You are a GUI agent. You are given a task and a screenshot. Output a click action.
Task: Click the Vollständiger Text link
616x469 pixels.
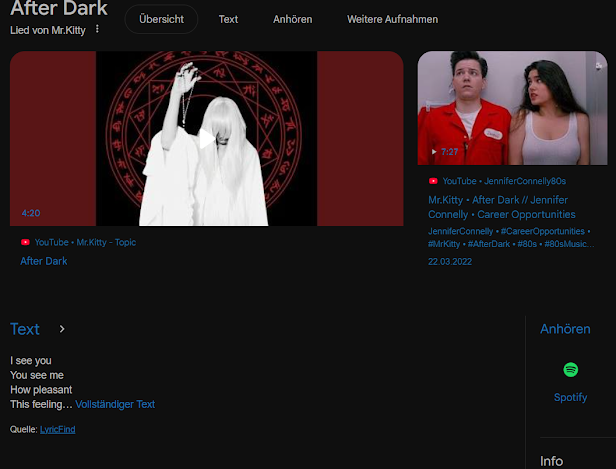click(115, 404)
